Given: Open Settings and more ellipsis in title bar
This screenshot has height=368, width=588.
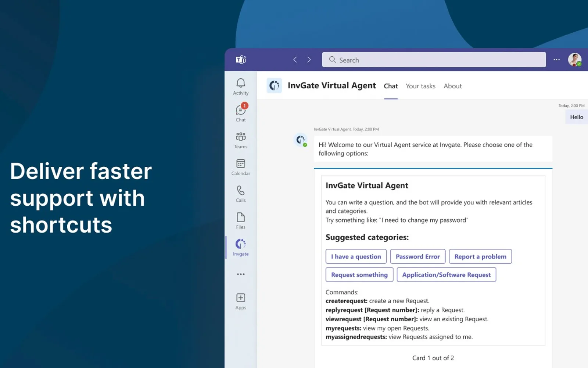Looking at the screenshot, I should (556, 60).
